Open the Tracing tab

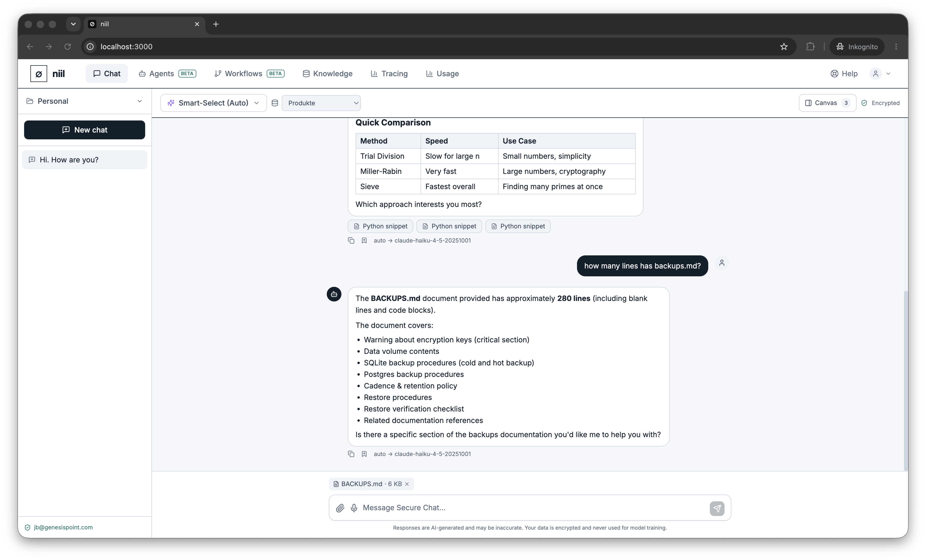coord(389,74)
